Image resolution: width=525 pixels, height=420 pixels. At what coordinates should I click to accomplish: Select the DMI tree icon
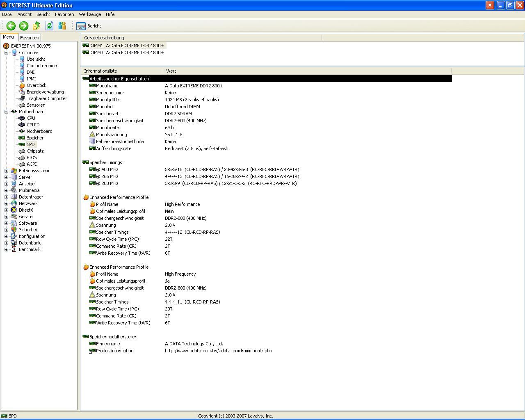(x=22, y=72)
